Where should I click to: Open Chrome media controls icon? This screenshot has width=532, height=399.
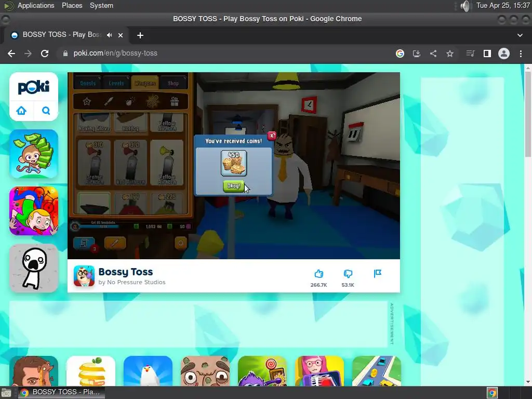[470, 54]
